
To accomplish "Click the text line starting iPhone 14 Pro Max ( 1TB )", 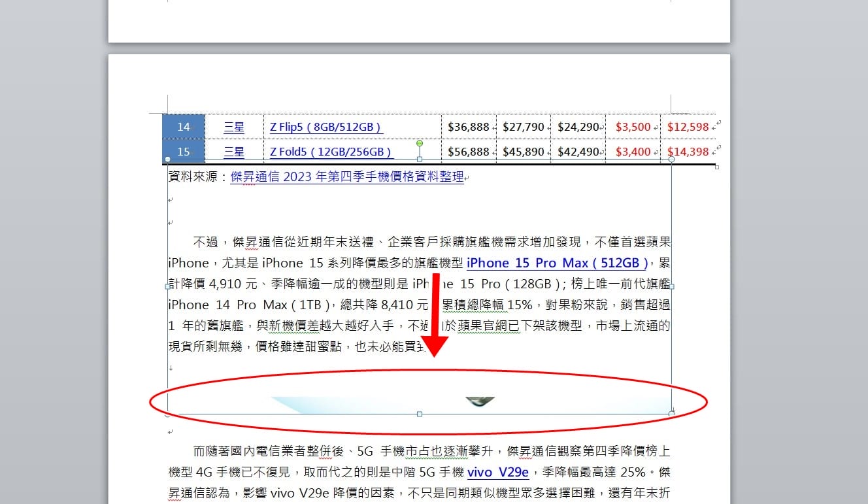I will click(420, 305).
